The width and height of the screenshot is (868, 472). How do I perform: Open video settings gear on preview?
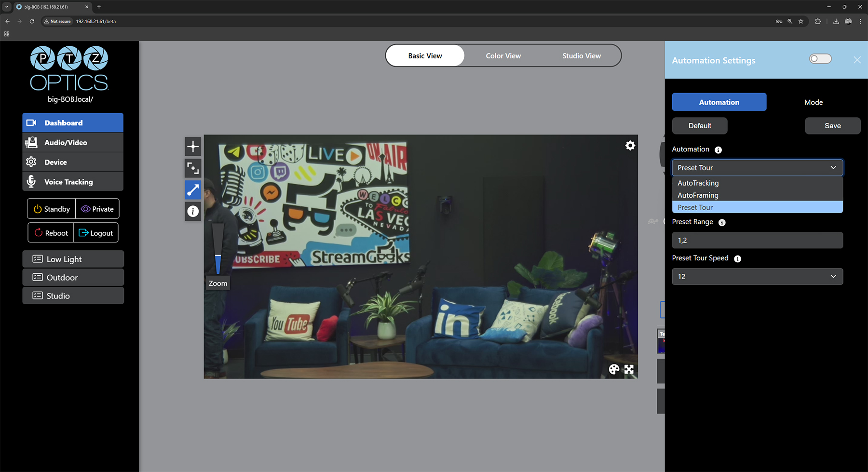[x=630, y=146]
